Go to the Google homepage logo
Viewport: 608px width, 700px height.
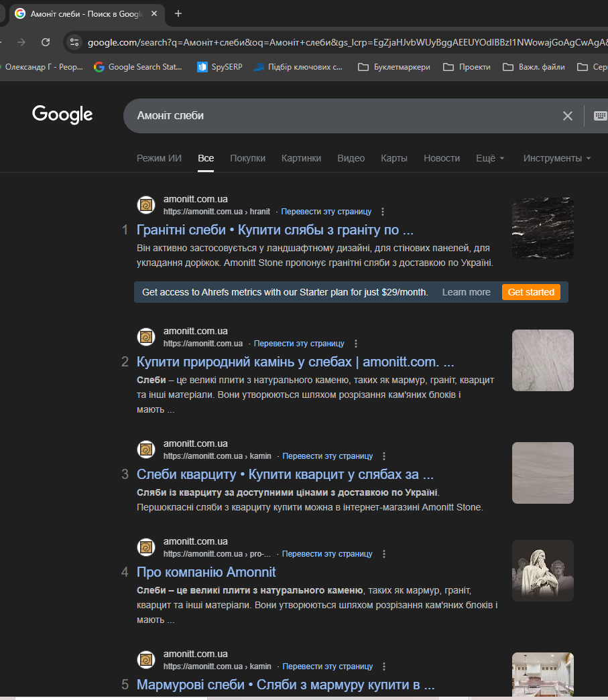(62, 115)
